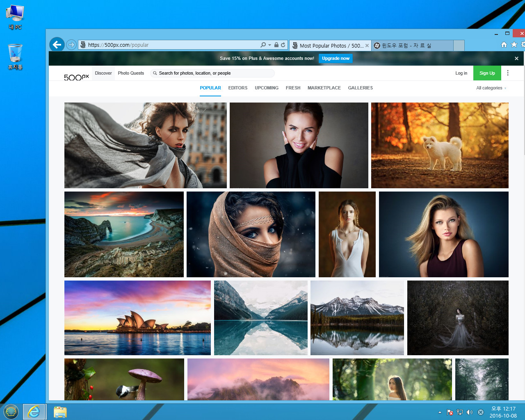This screenshot has height=420, width=525.
Task: Click the taskbar clock showing 오후 12:17
Action: tap(503, 412)
